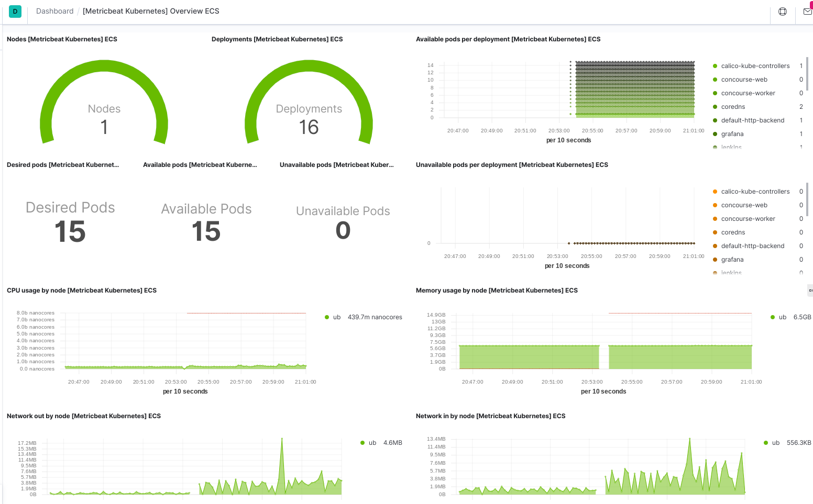The width and height of the screenshot is (813, 504).
Task: Click the Memory usage by node panel title
Action: pos(497,290)
